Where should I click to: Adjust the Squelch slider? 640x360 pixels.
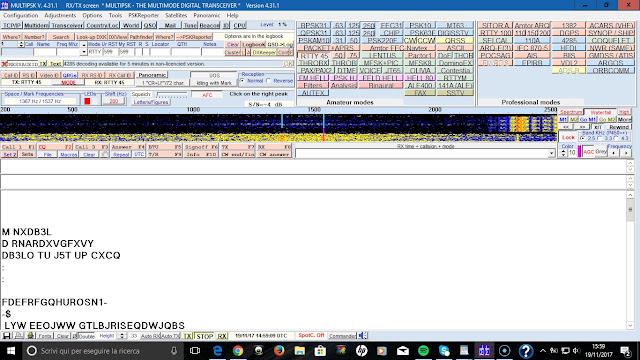(172, 95)
